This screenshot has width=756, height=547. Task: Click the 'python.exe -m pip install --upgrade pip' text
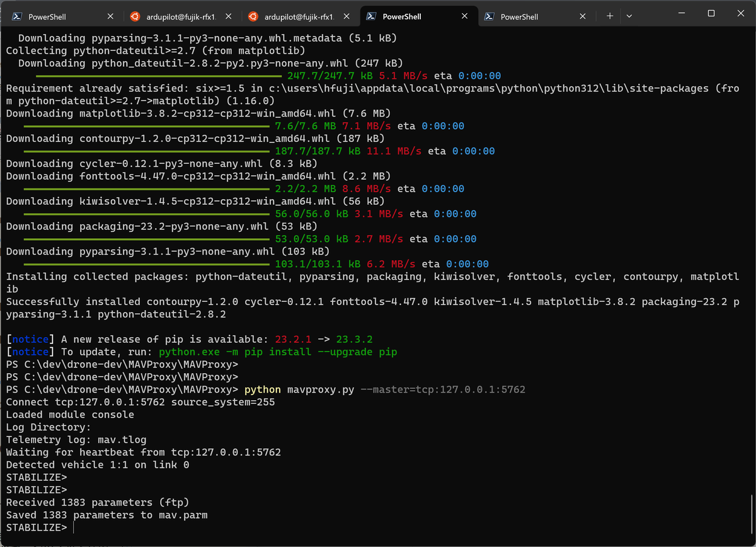[278, 352]
